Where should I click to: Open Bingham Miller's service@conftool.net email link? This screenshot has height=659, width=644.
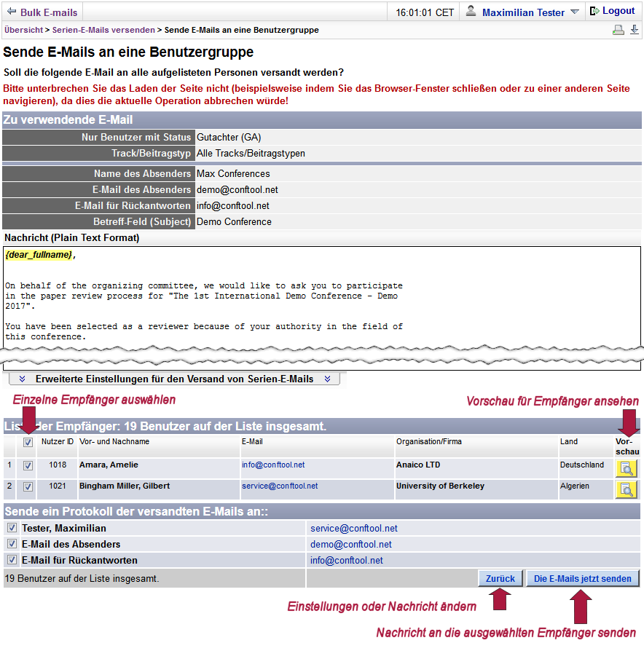click(x=280, y=486)
